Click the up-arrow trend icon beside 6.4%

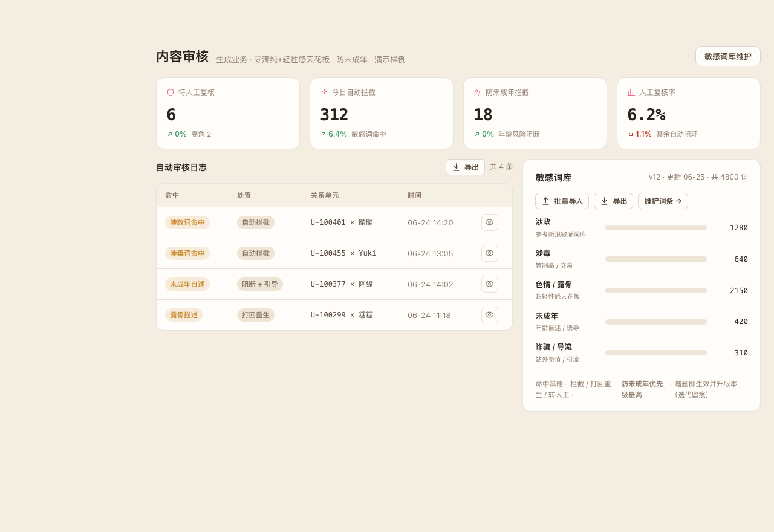point(323,134)
